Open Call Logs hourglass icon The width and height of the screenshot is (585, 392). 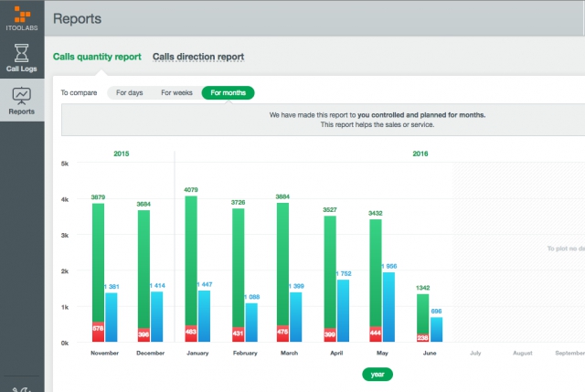21,53
